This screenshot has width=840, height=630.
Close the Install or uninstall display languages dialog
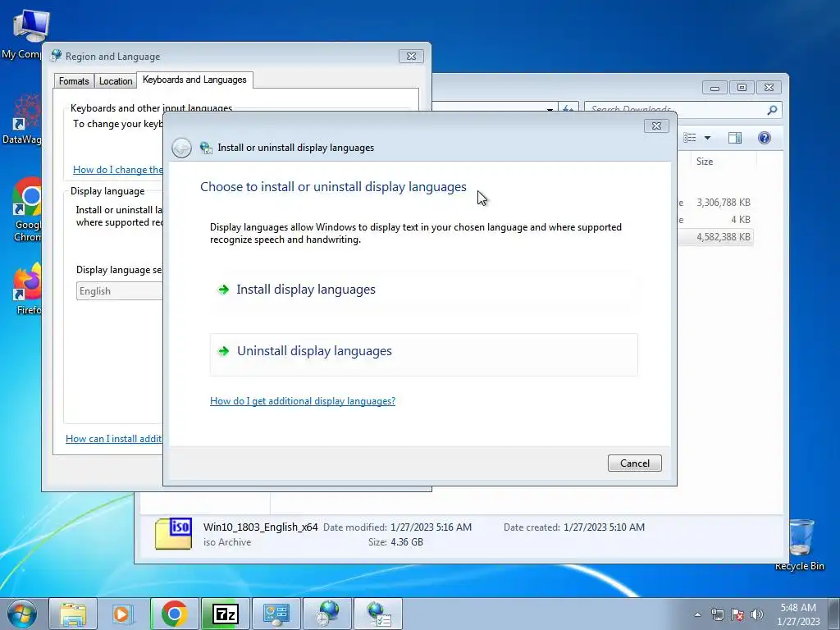(x=656, y=126)
